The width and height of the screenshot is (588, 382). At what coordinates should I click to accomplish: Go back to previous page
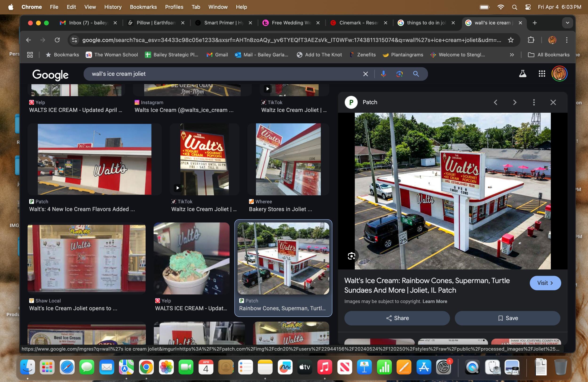[28, 40]
